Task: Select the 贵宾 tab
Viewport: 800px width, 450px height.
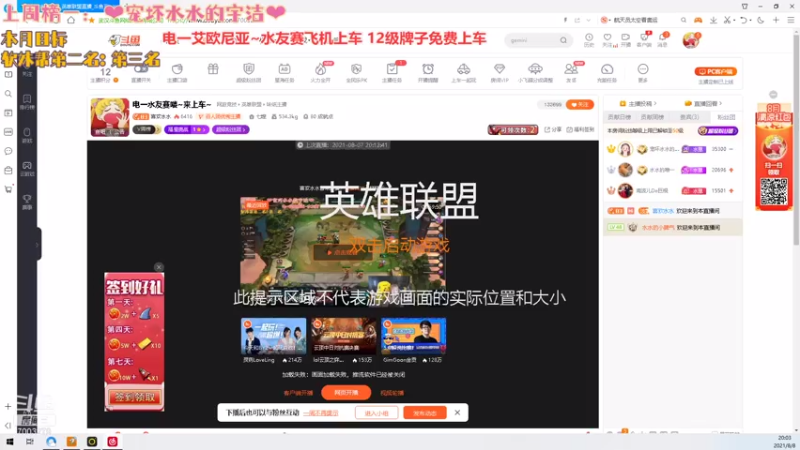Action: pyautogui.click(x=689, y=117)
